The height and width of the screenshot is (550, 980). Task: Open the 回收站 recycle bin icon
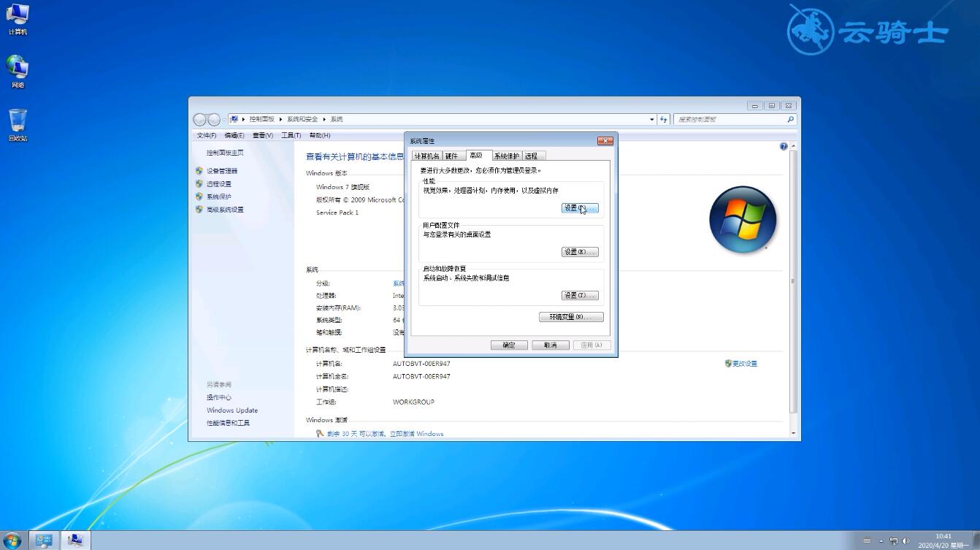[18, 125]
